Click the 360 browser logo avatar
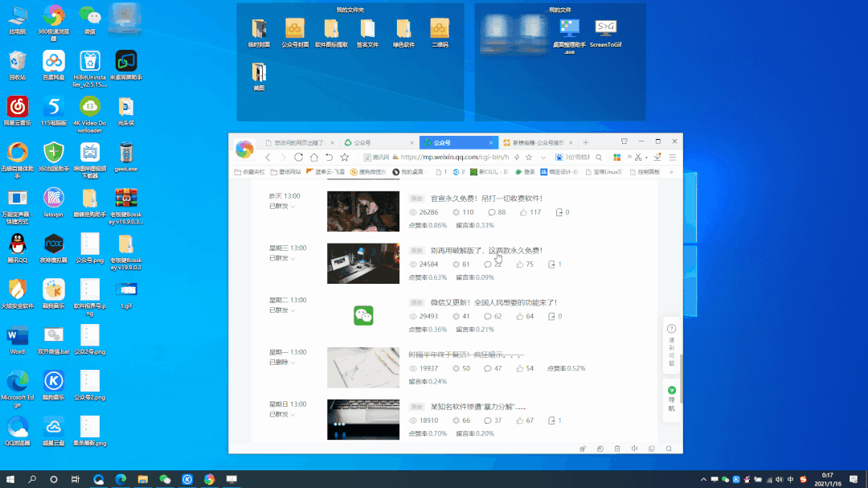Image resolution: width=868 pixels, height=488 pixels. coord(244,149)
